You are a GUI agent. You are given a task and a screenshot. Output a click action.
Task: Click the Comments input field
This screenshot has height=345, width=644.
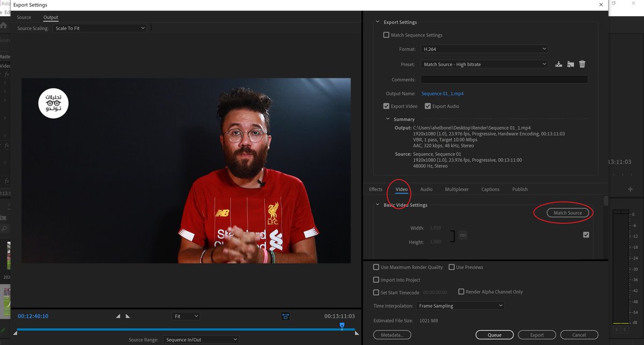click(504, 79)
